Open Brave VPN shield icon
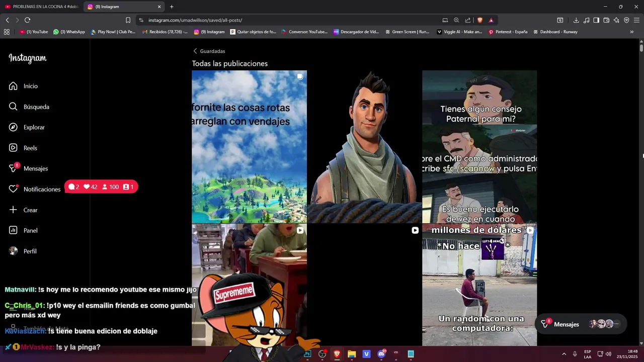 pyautogui.click(x=626, y=20)
